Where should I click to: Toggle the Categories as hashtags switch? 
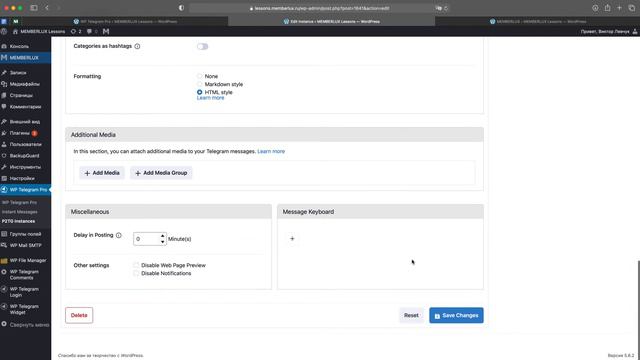tap(202, 47)
